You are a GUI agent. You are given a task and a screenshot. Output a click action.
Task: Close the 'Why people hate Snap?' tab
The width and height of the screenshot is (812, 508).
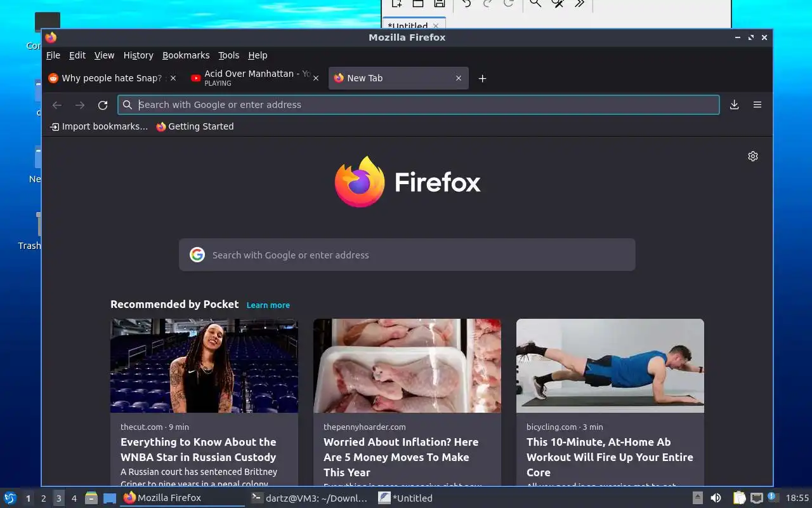click(173, 78)
